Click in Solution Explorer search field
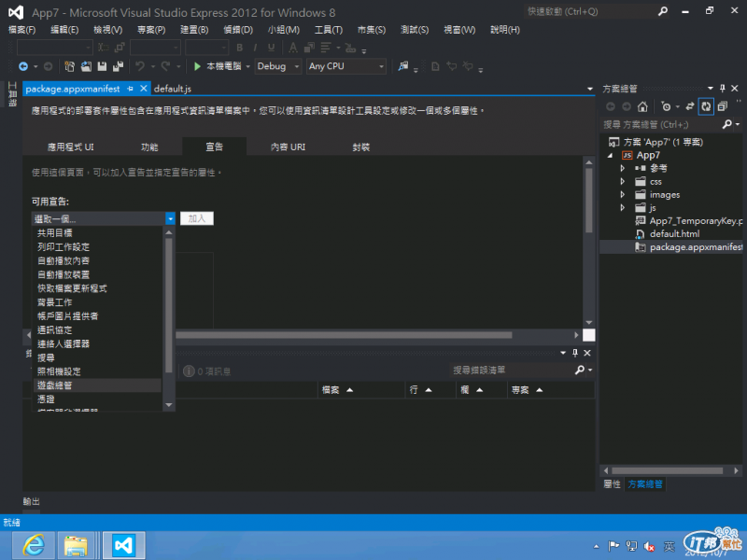Screen dimensions: 747x560 (661, 125)
